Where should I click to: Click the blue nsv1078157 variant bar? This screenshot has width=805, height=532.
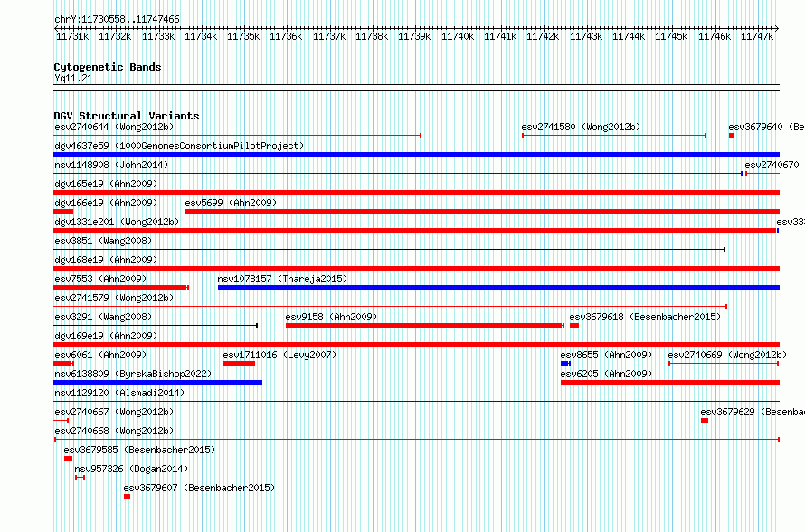pos(498,288)
